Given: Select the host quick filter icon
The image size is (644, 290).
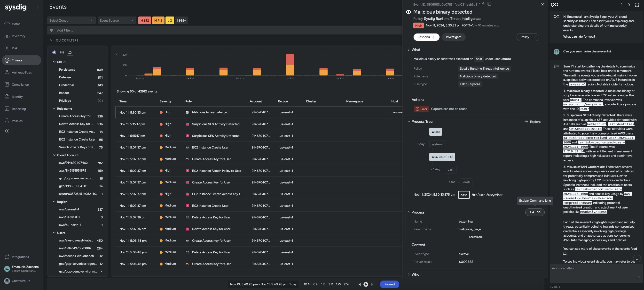Looking at the screenshot, I should coord(62,52).
